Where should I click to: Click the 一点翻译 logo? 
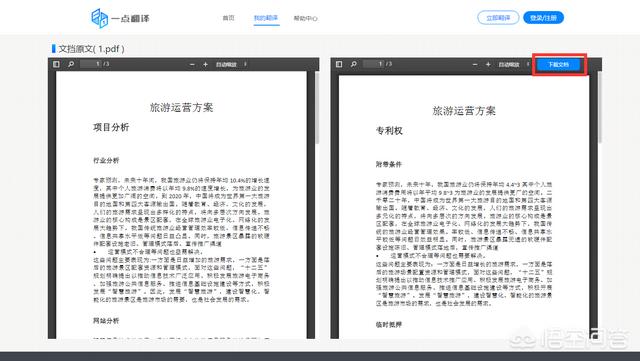(120, 18)
